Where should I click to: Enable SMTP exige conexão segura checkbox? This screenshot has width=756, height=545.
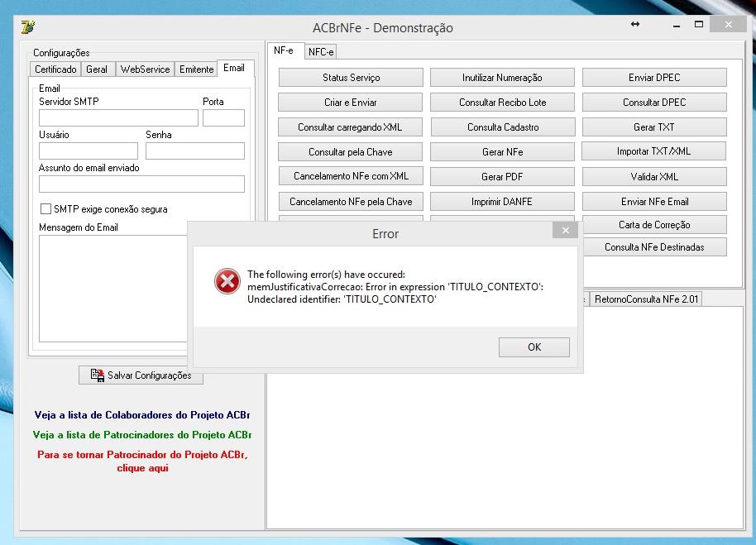coord(45,208)
